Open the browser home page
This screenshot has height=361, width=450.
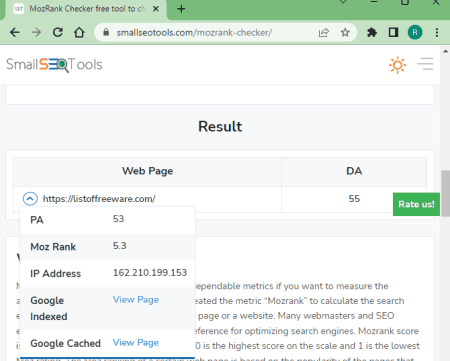79,32
